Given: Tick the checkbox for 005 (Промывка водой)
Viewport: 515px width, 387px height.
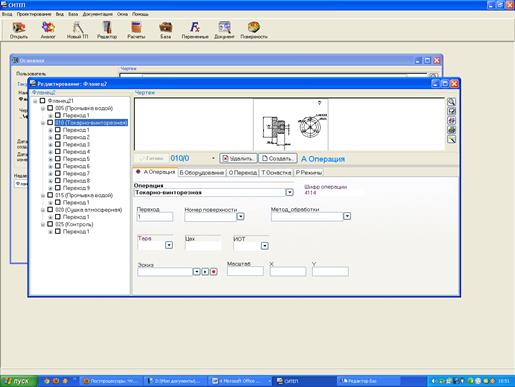Looking at the screenshot, I should [50, 108].
